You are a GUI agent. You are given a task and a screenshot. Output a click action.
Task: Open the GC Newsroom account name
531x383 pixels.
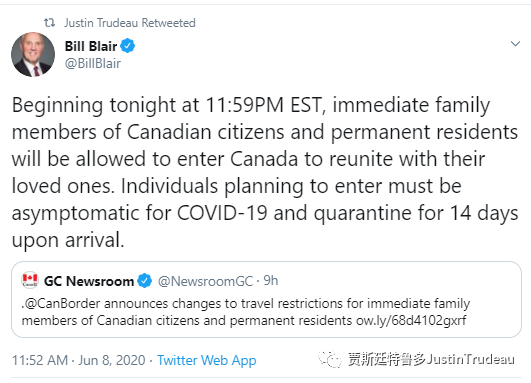(89, 281)
